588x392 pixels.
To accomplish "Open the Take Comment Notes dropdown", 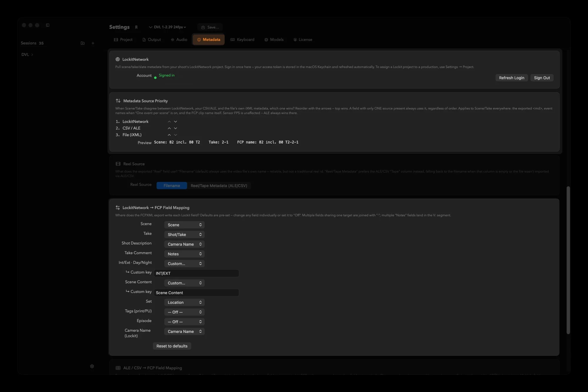I will click(184, 254).
